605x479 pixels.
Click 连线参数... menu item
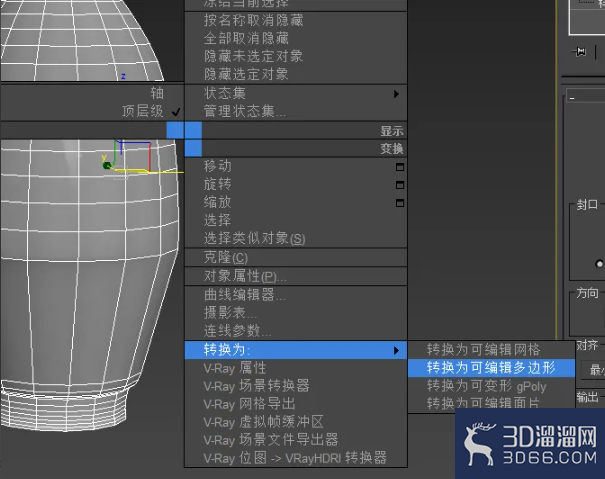(238, 331)
